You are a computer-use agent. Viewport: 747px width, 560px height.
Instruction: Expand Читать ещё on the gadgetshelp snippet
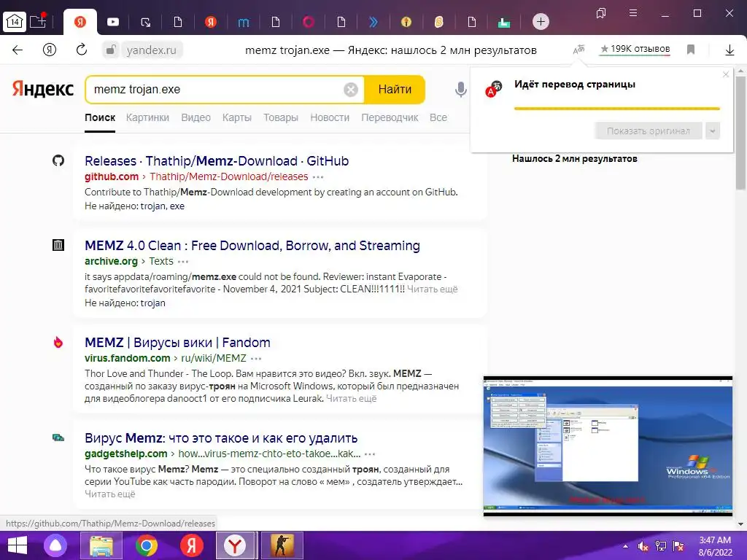[110, 494]
